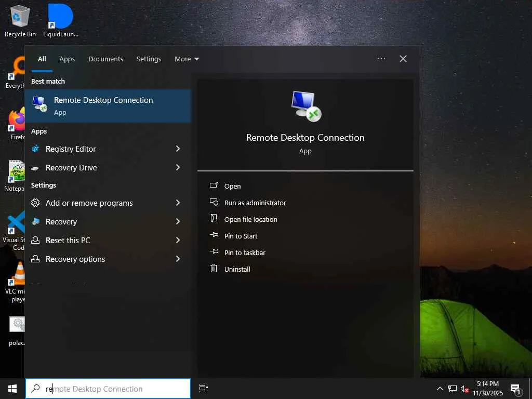Open the LiquidLaunch desktop shortcut
532x399 pixels.
tap(61, 21)
